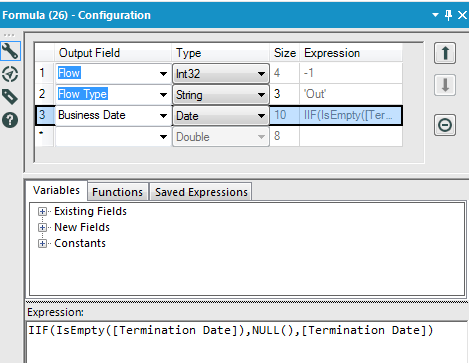Click the Output Field column header
Viewport: 469px width, 363px height.
click(113, 53)
